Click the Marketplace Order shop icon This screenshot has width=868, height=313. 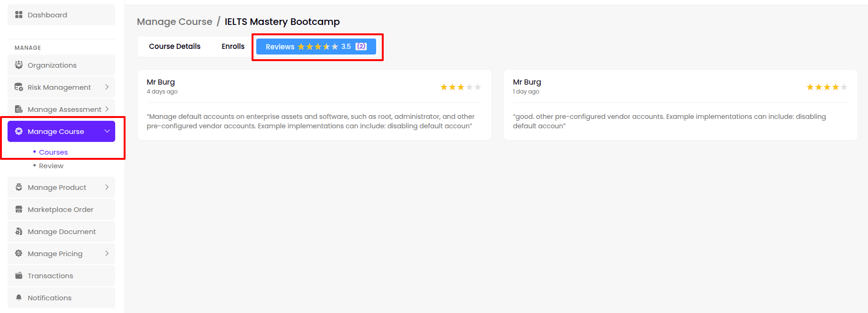click(19, 210)
